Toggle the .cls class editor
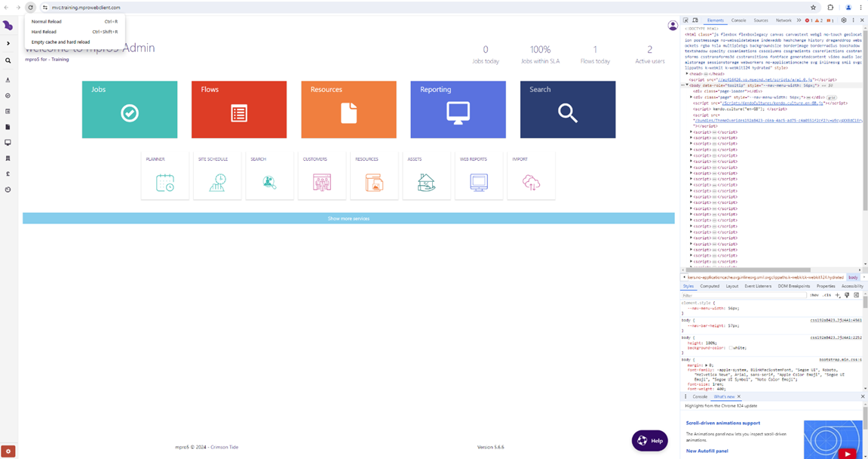868x459 pixels. pyautogui.click(x=827, y=295)
